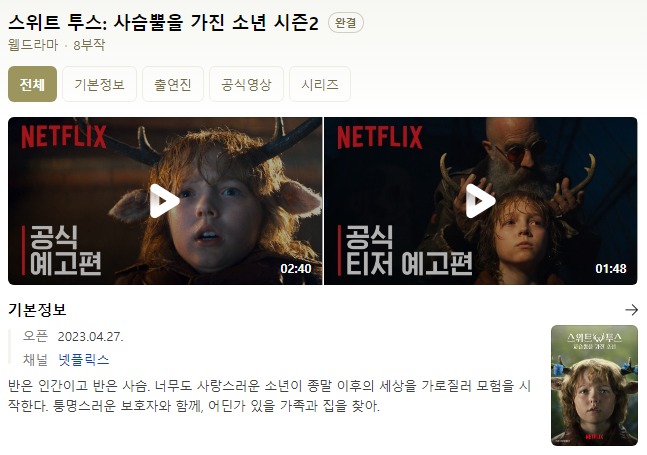Open the 출연진 tab
The height and width of the screenshot is (455, 647).
[173, 84]
